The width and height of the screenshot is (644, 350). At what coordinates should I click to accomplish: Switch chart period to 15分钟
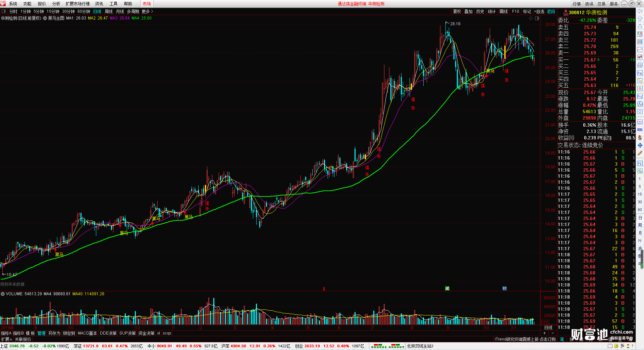coord(53,11)
